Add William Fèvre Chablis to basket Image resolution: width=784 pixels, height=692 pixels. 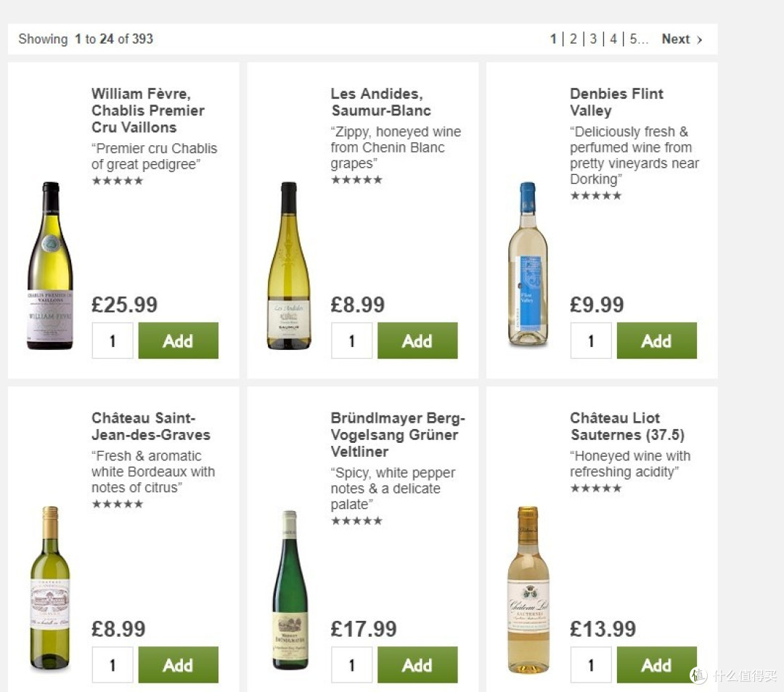178,341
